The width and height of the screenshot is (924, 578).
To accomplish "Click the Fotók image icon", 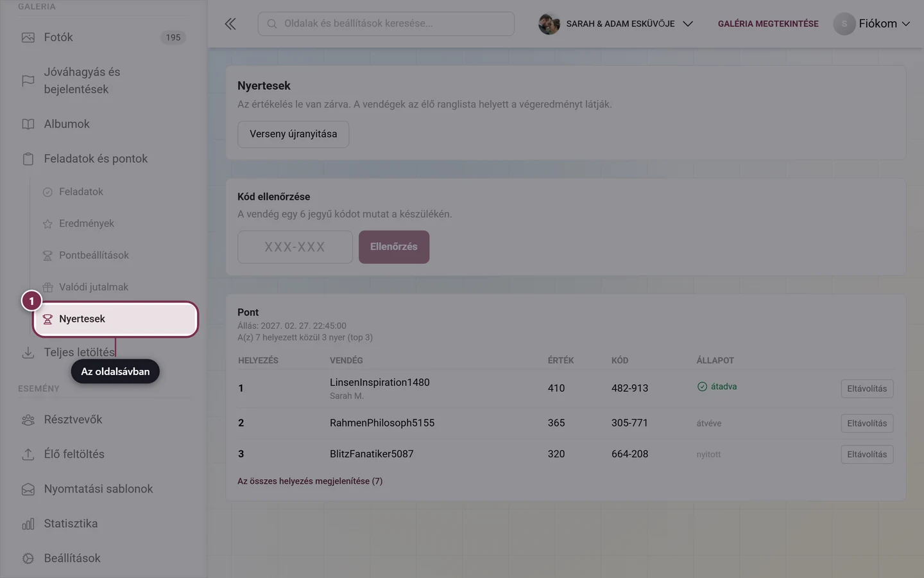I will [28, 37].
